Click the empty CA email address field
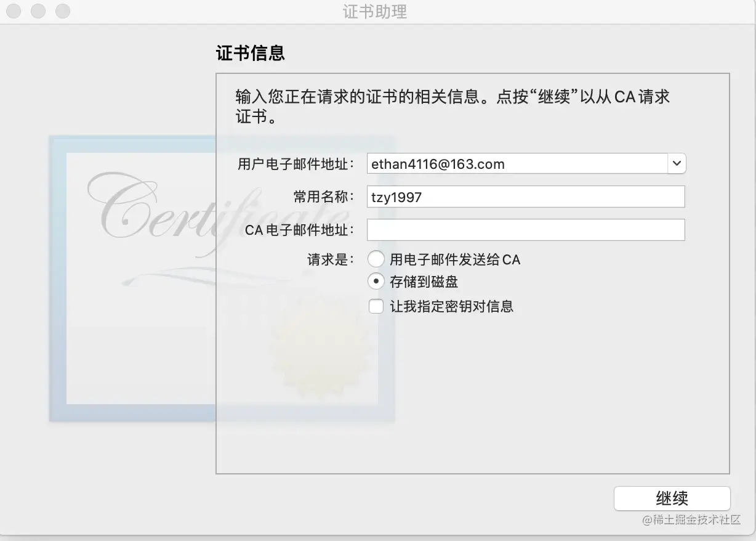 click(526, 230)
